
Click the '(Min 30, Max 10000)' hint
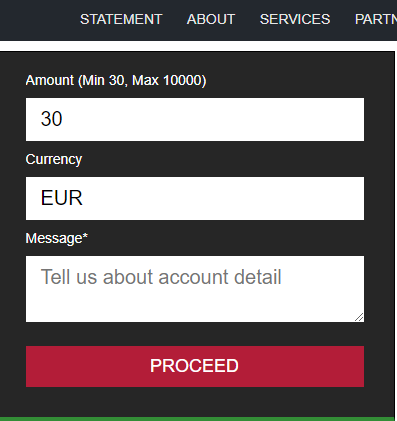coord(142,80)
